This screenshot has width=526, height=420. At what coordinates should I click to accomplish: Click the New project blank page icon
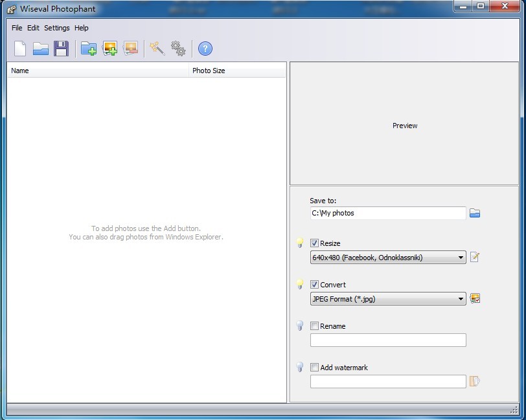coord(21,49)
